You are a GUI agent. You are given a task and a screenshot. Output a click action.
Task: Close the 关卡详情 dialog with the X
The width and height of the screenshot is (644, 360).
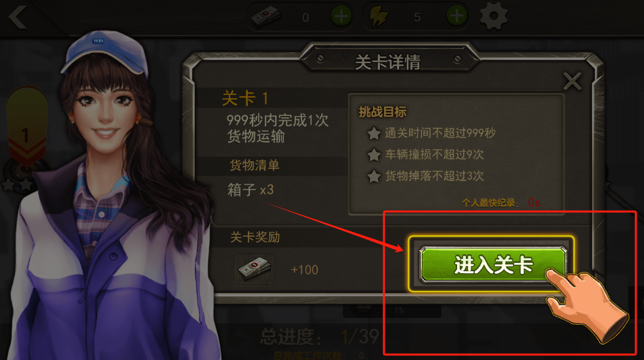(x=572, y=81)
